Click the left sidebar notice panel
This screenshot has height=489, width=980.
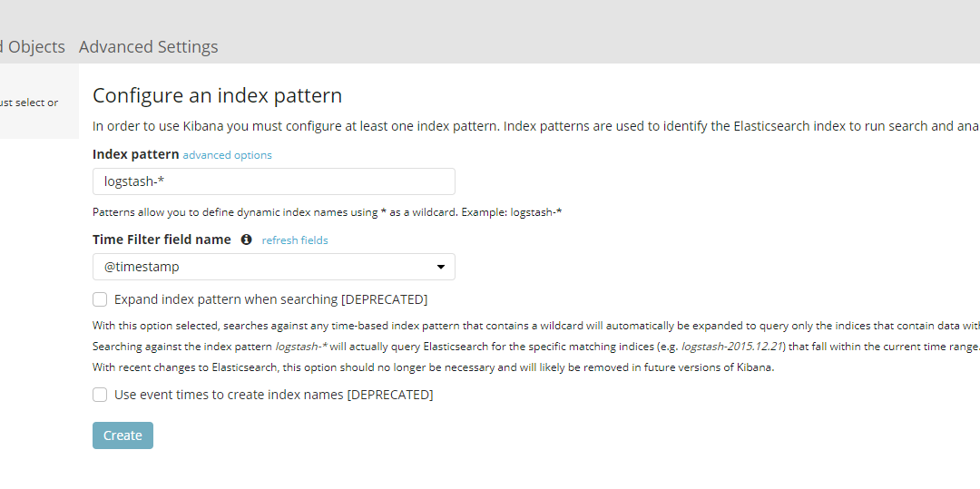coord(39,102)
